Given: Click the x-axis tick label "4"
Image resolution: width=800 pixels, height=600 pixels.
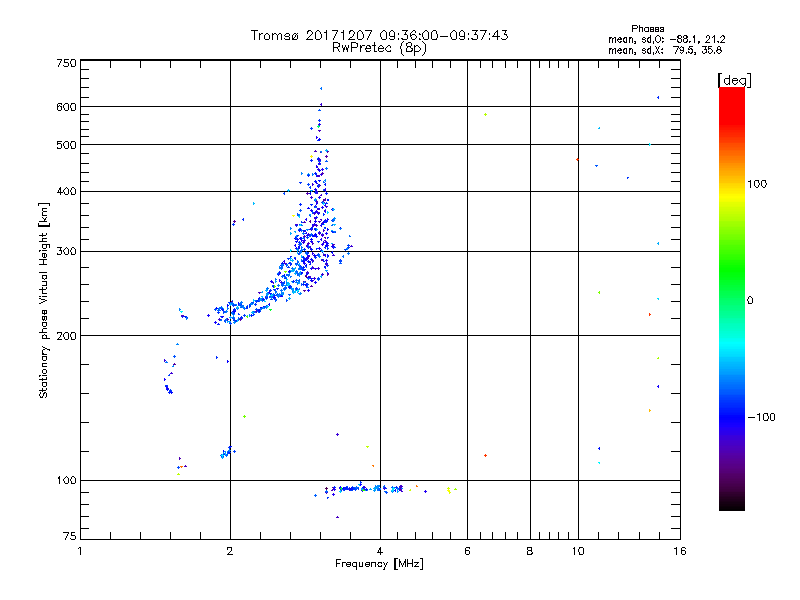Looking at the screenshot, I should coord(380,551).
